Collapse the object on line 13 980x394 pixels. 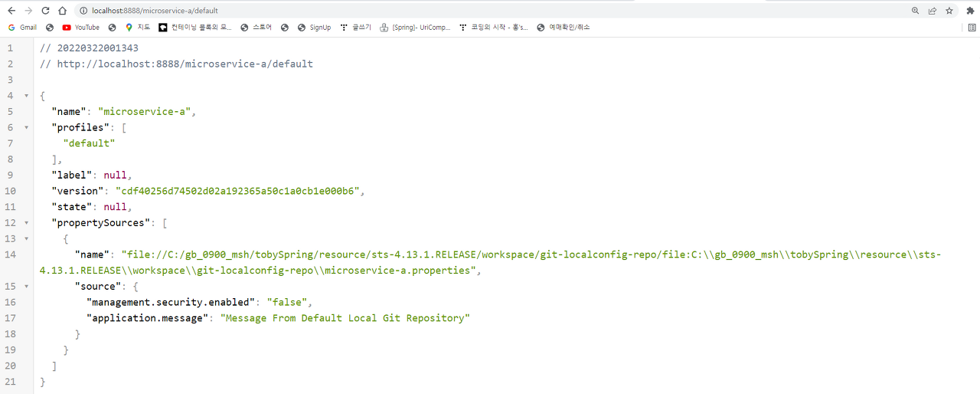tap(27, 239)
